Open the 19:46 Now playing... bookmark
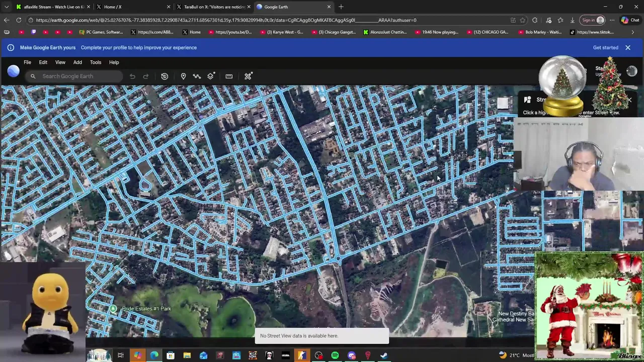 437,32
